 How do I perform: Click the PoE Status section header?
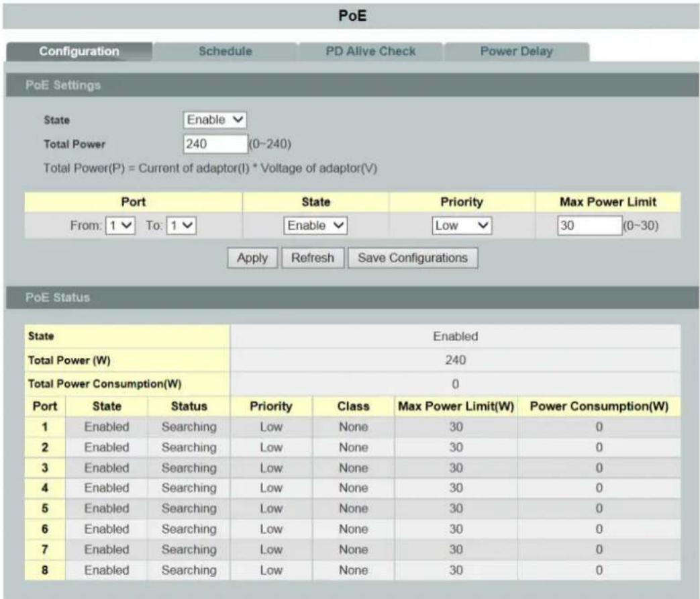click(x=352, y=297)
